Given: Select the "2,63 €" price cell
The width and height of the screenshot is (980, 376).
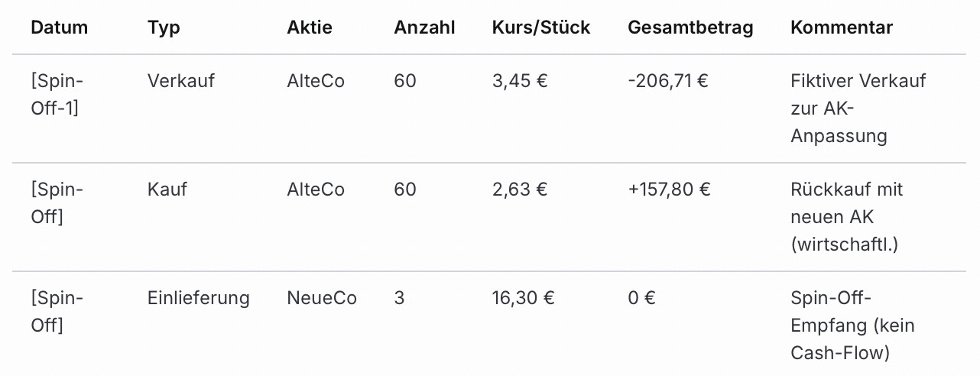Looking at the screenshot, I should pos(520,190).
